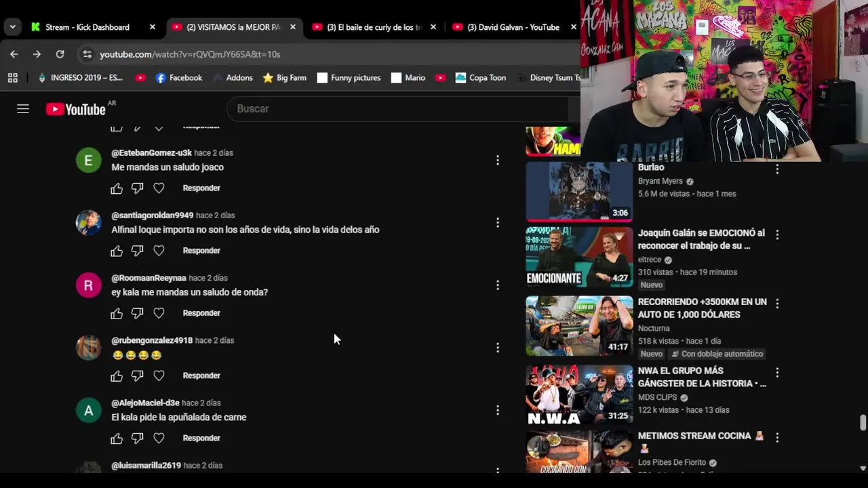
Task: Open options menu for AlejoMaciel-d3e's comment
Action: point(498,410)
